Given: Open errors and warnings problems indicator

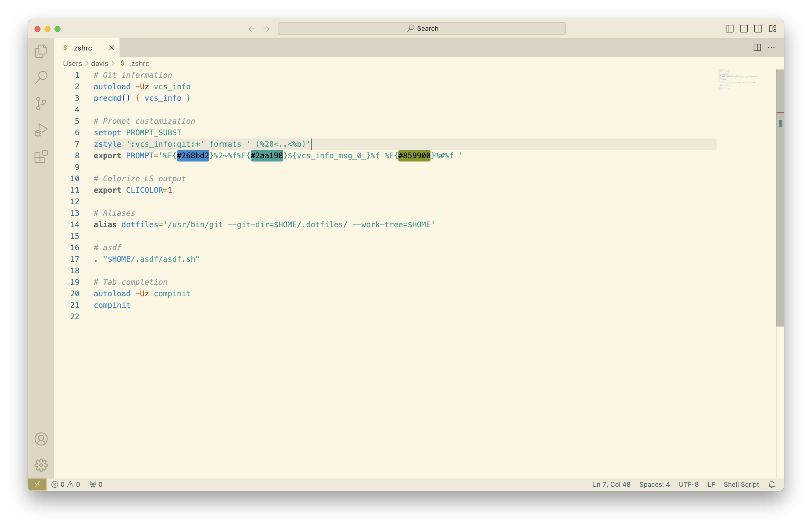Looking at the screenshot, I should coord(66,484).
